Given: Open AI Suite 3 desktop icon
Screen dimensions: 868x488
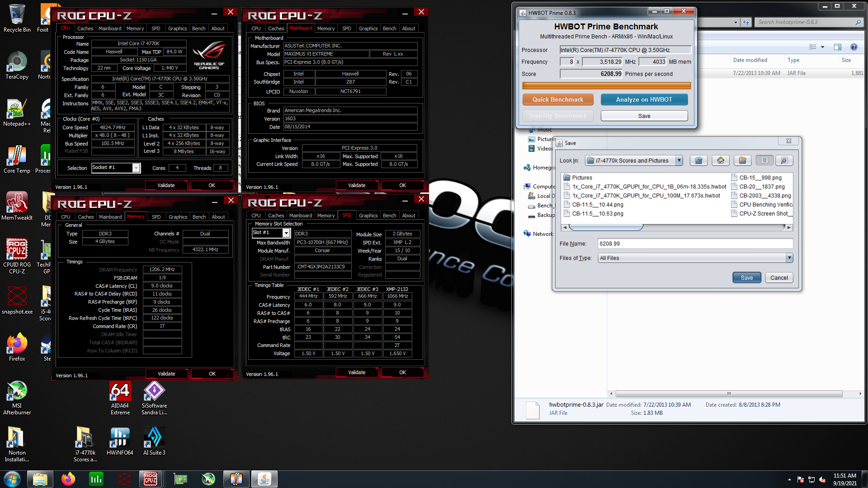Looking at the screenshot, I should coord(154,441).
